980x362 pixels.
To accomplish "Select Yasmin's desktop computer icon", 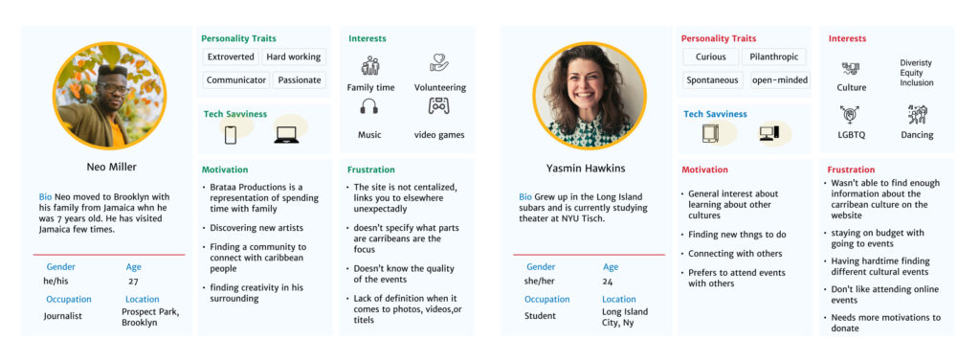I will point(769,133).
